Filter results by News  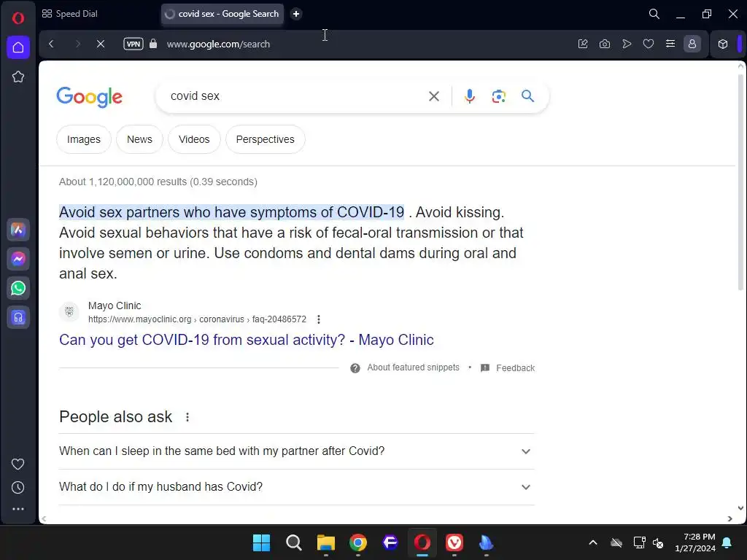[x=139, y=139]
